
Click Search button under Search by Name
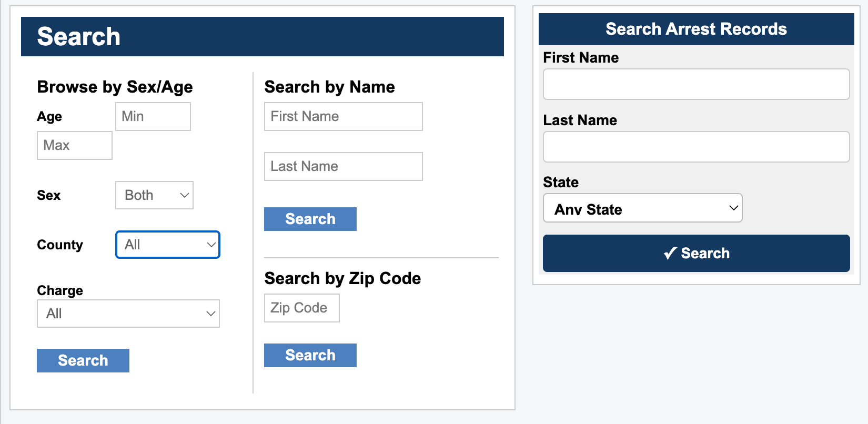310,219
